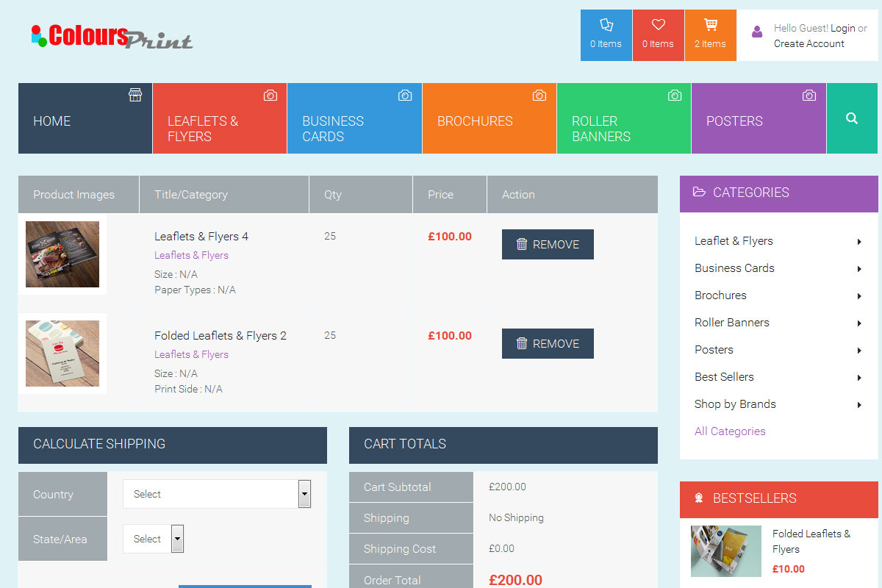Click the purple user account icon
Image resolution: width=882 pixels, height=588 pixels.
tap(757, 32)
